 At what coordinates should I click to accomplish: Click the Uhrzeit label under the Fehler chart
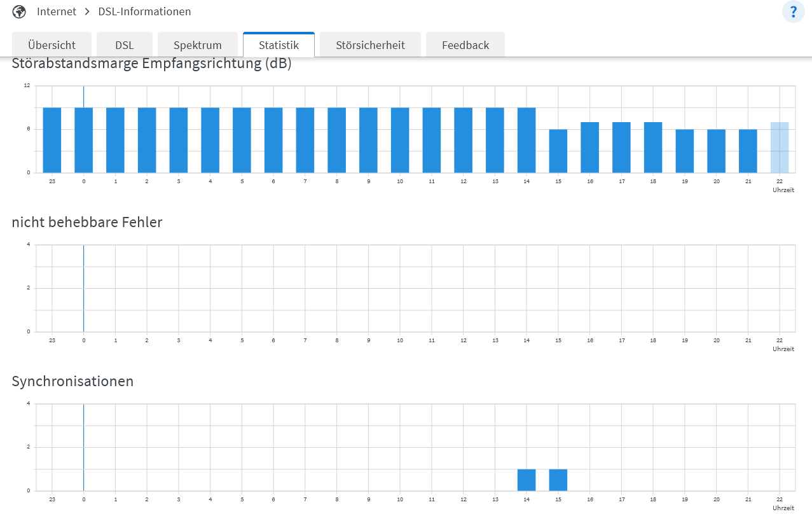click(x=783, y=349)
